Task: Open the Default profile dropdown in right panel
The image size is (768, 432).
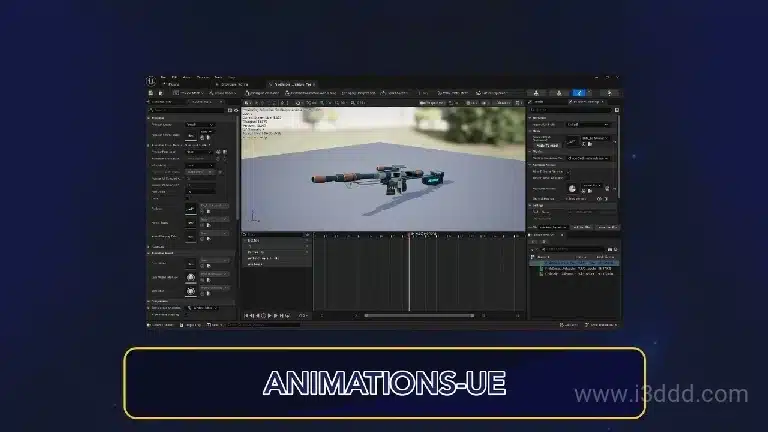Action: (588, 124)
